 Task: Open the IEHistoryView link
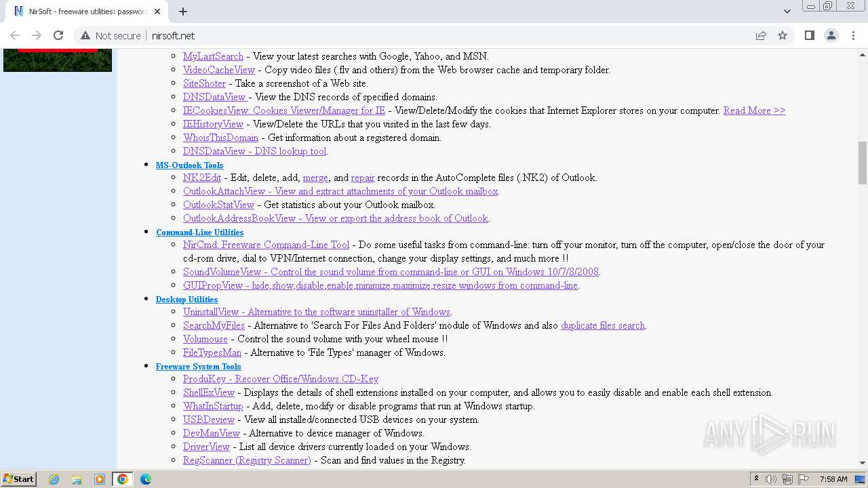point(213,124)
